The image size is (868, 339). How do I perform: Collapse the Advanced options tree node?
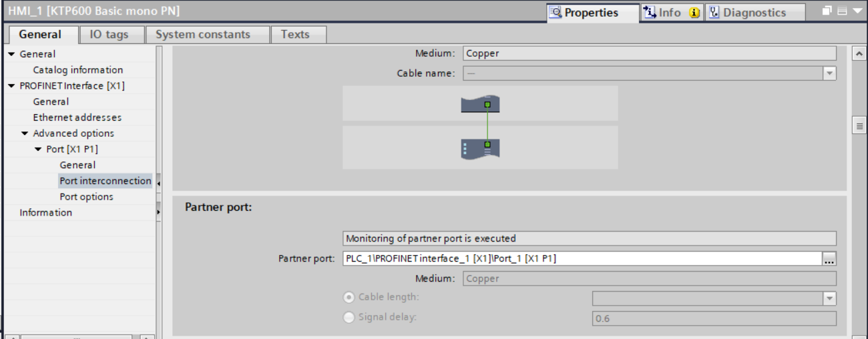click(x=25, y=133)
